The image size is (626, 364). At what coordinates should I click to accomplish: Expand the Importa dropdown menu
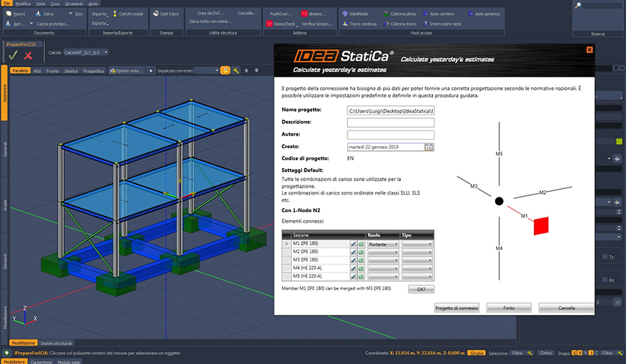click(x=100, y=13)
